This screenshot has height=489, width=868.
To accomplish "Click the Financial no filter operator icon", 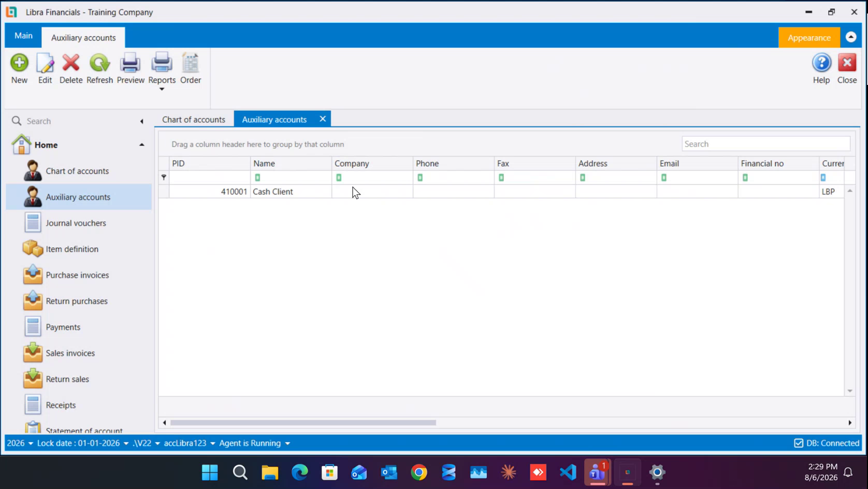I will pyautogui.click(x=745, y=178).
